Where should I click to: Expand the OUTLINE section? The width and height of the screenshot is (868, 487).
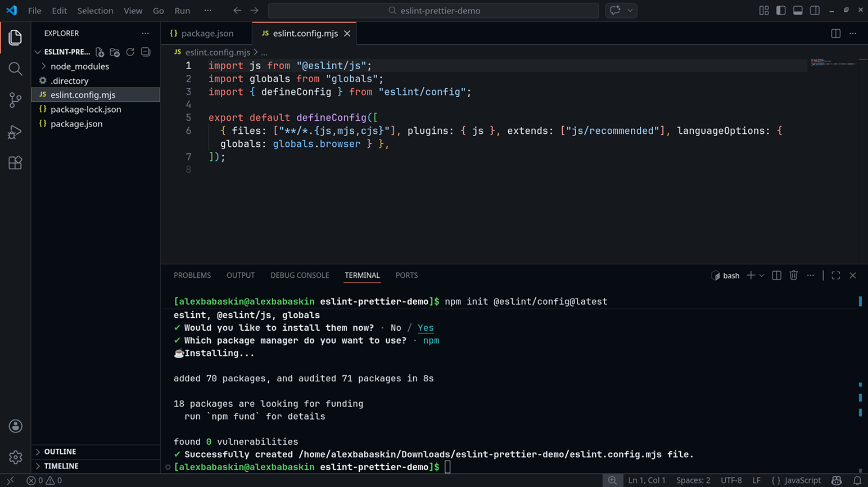click(x=60, y=452)
